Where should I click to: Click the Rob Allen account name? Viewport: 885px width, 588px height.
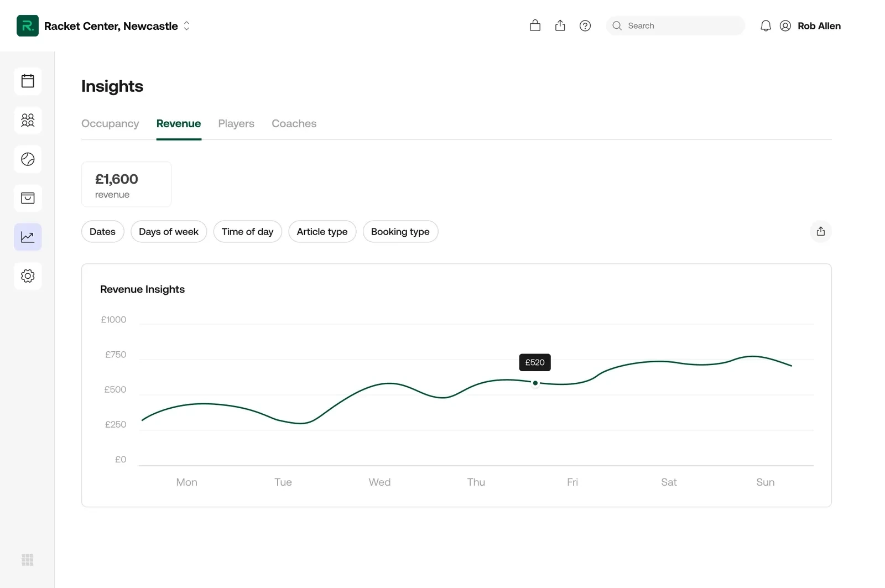pos(819,26)
